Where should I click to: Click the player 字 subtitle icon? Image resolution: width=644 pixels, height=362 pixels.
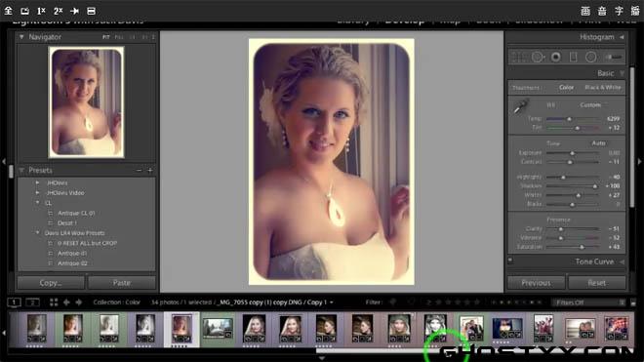click(x=619, y=11)
